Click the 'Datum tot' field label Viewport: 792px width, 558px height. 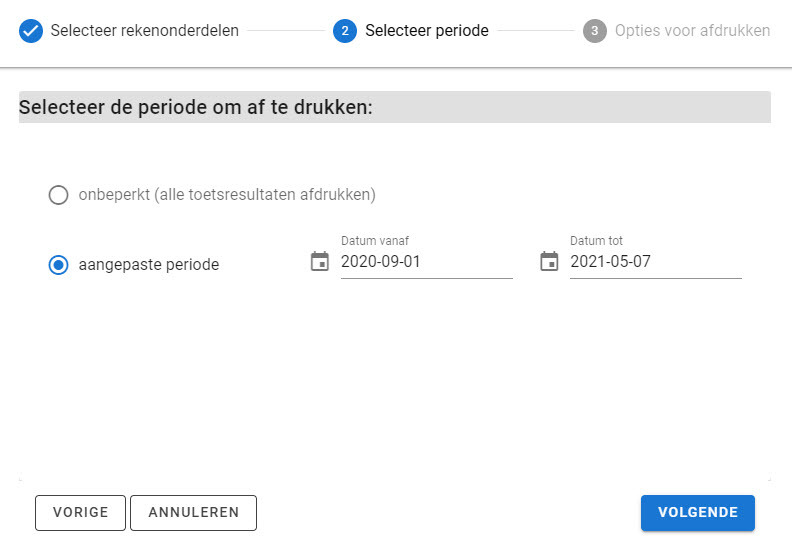click(x=597, y=241)
